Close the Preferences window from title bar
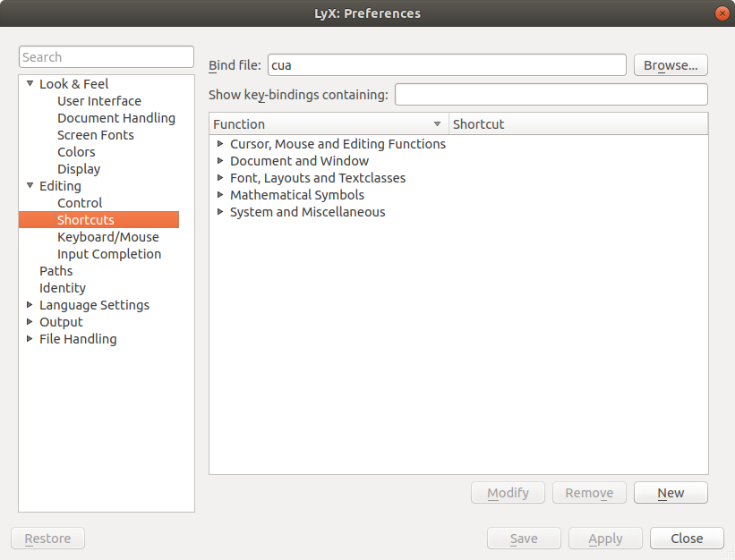This screenshot has width=735, height=560. point(722,13)
